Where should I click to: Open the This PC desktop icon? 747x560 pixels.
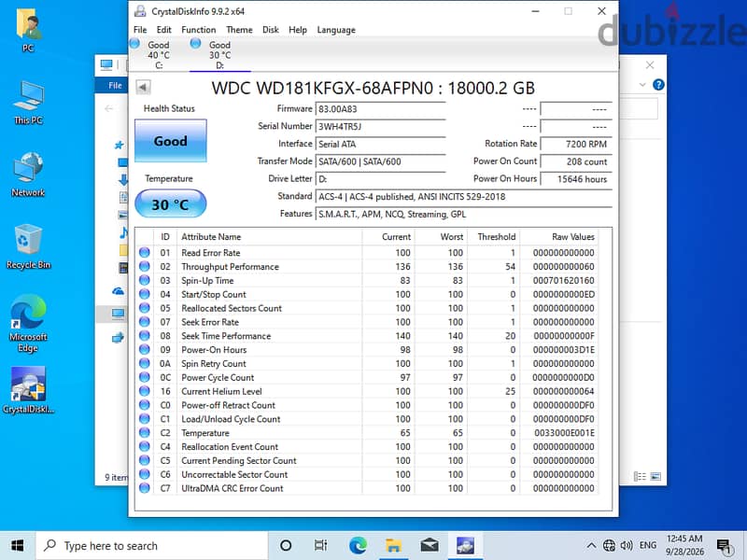pos(28,103)
